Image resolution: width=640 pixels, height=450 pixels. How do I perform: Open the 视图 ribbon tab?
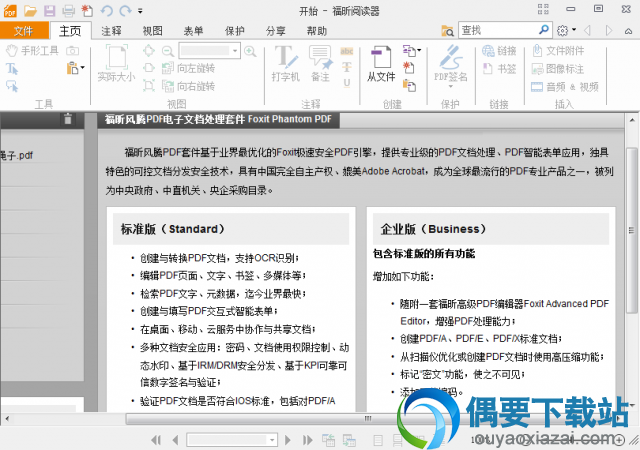[152, 31]
